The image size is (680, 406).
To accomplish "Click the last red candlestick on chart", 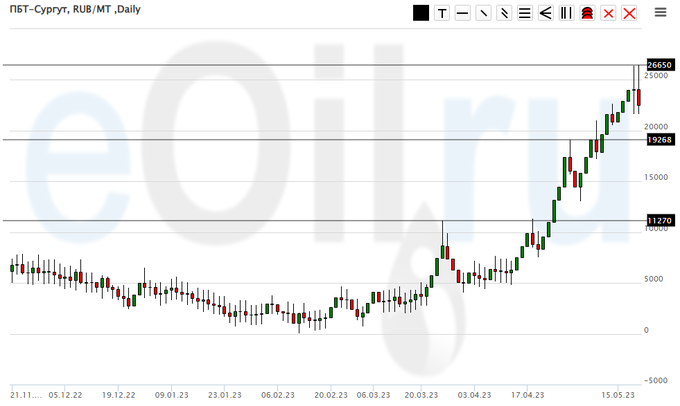I will (639, 97).
